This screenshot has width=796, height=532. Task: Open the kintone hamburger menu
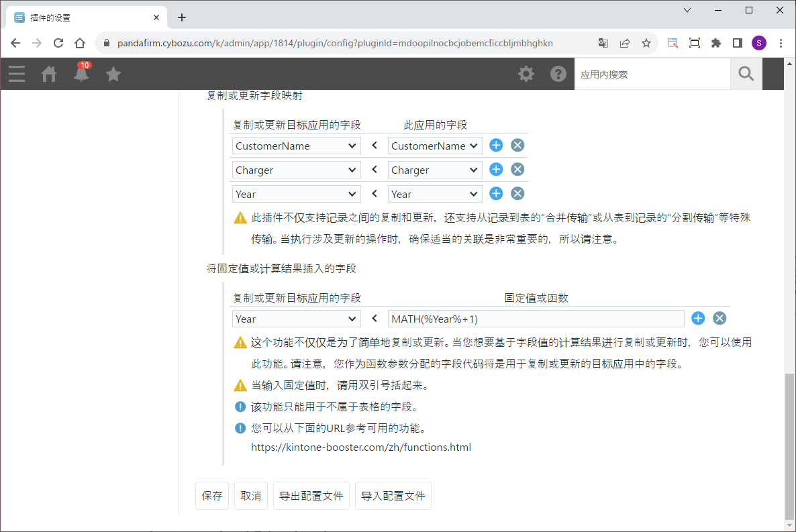17,74
